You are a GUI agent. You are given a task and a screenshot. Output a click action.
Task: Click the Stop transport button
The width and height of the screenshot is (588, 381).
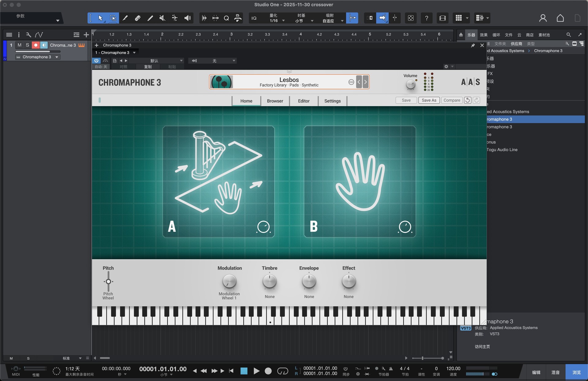tap(244, 371)
